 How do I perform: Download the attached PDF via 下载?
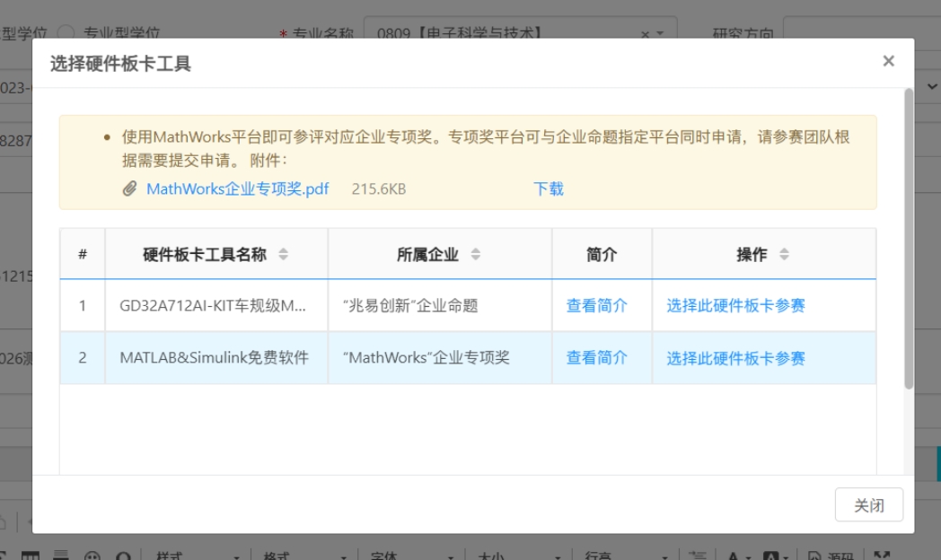pyautogui.click(x=549, y=189)
